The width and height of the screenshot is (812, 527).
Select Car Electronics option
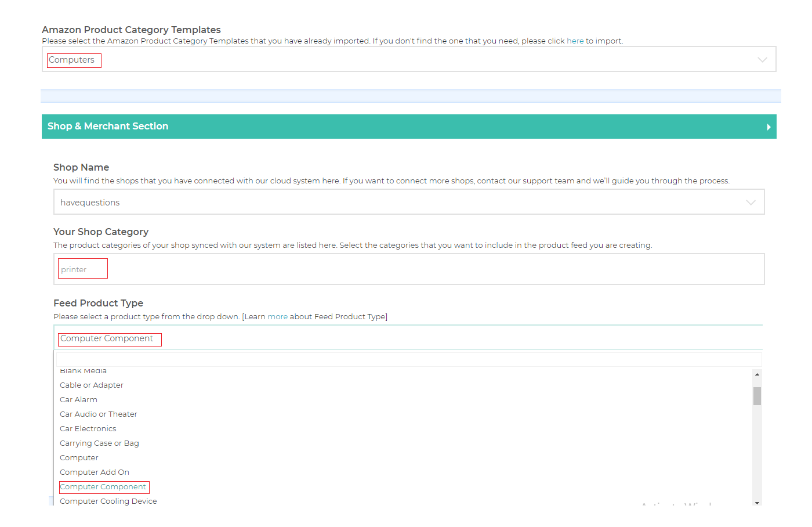88,429
